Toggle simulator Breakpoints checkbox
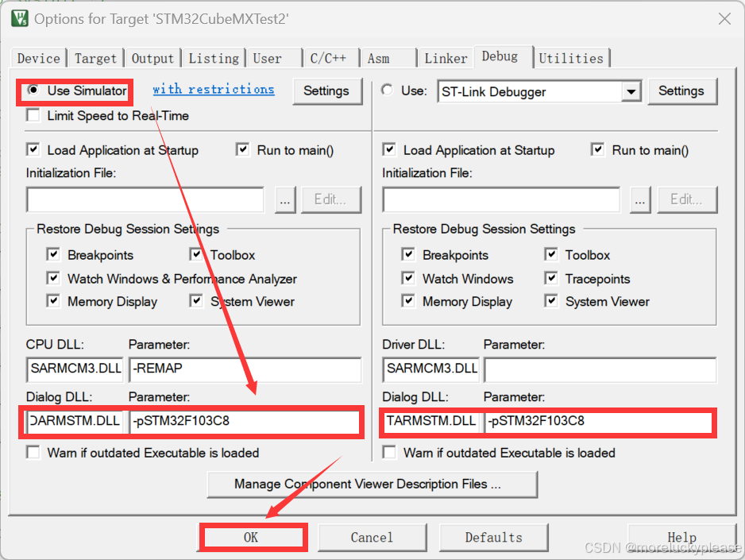This screenshot has width=745, height=560. pos(53,255)
